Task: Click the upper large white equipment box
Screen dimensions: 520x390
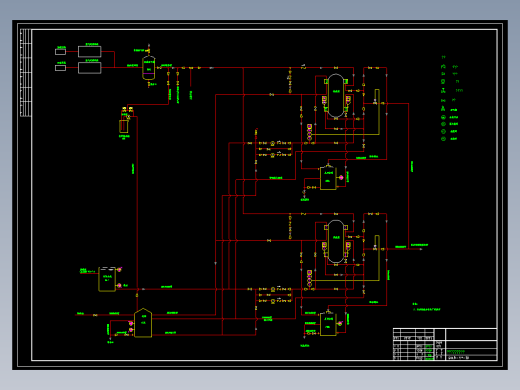Action: point(90,52)
